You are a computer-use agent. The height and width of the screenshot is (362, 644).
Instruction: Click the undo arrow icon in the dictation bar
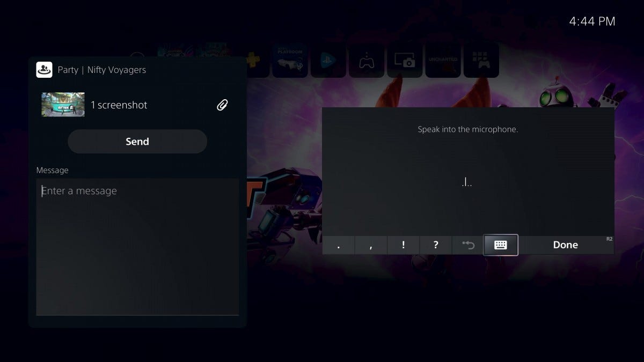468,245
